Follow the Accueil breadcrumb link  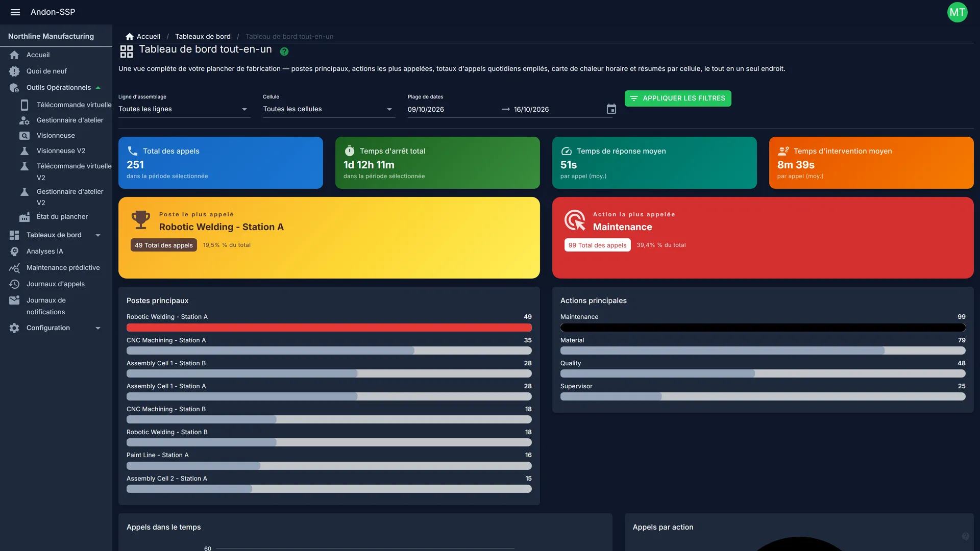[149, 37]
